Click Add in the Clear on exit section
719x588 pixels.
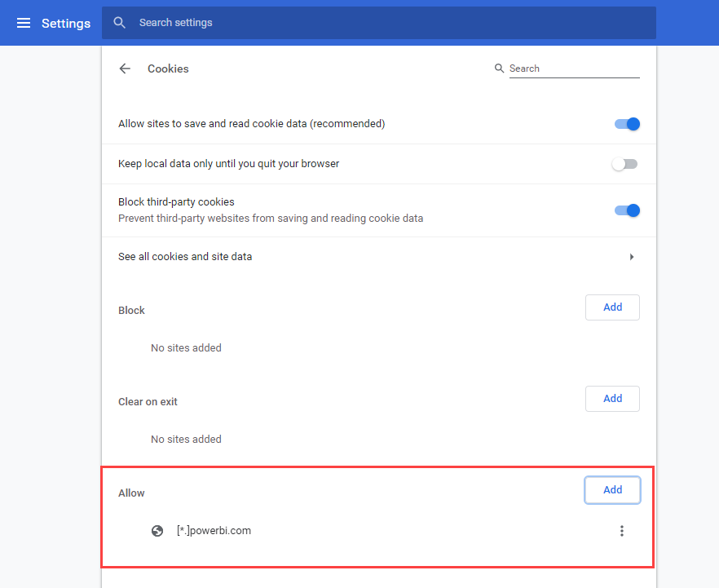[x=612, y=399]
